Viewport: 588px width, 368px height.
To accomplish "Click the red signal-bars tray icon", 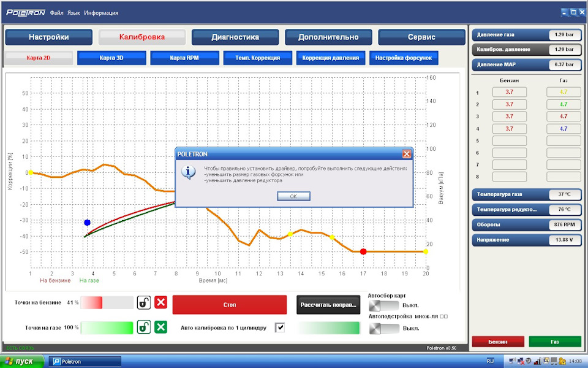I will coord(537,361).
